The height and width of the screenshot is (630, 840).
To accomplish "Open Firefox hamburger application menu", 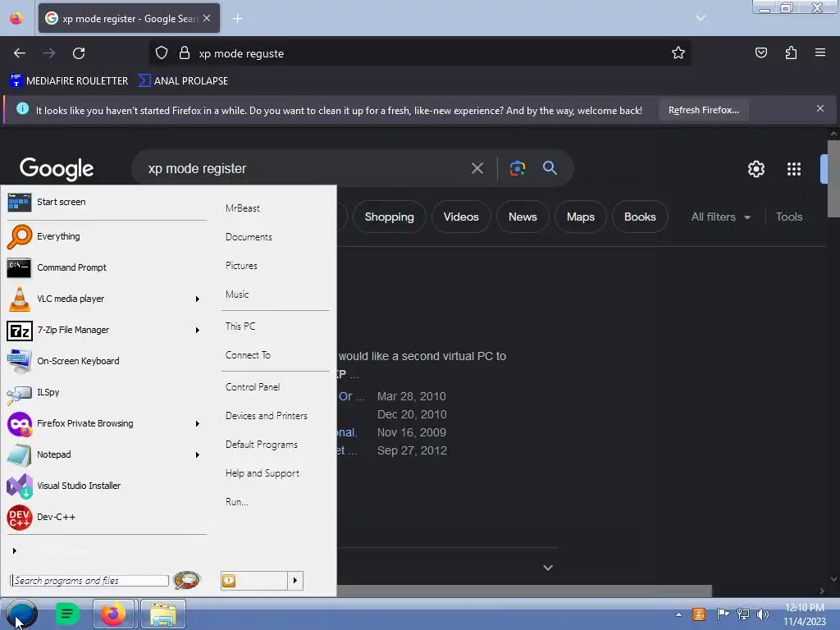I will coord(820,52).
